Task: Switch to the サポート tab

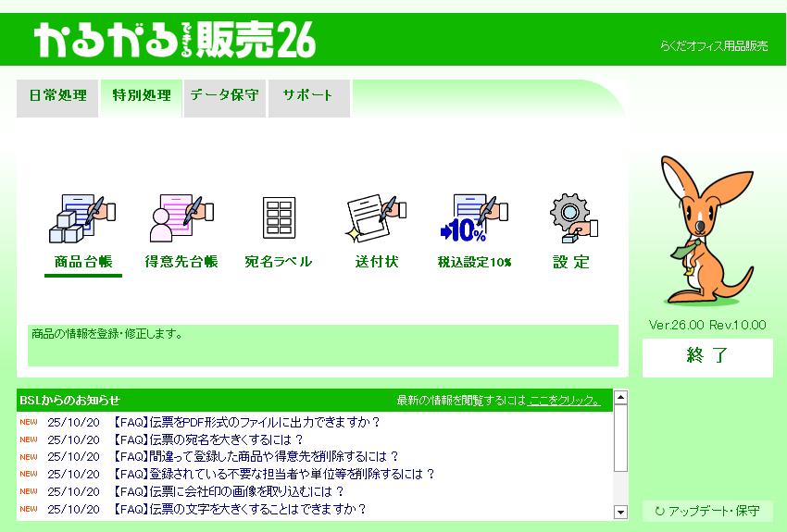Action: 308,96
